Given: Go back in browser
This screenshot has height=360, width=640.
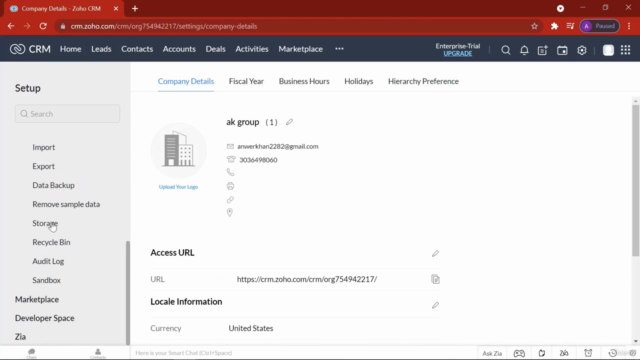Looking at the screenshot, I should (x=11, y=26).
